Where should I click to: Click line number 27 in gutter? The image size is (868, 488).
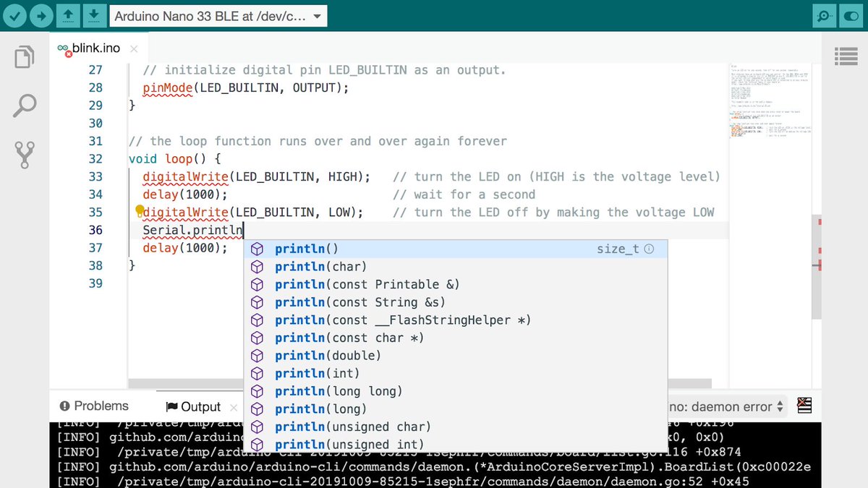(95, 70)
